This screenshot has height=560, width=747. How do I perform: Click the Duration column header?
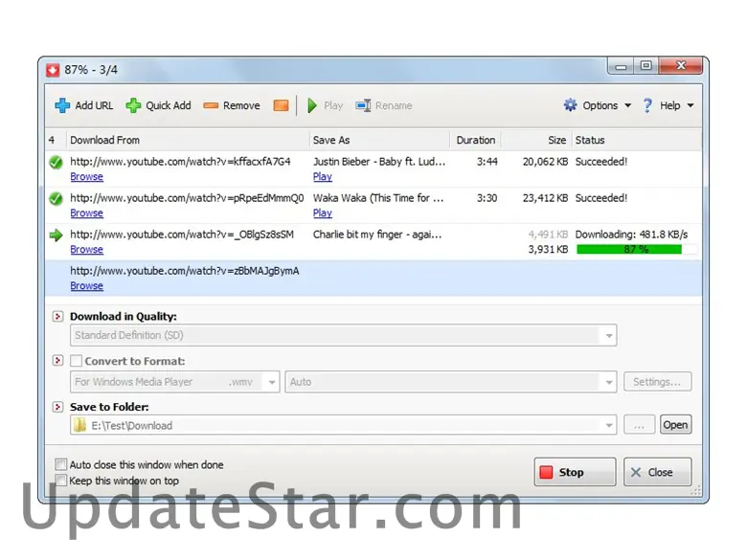(475, 140)
